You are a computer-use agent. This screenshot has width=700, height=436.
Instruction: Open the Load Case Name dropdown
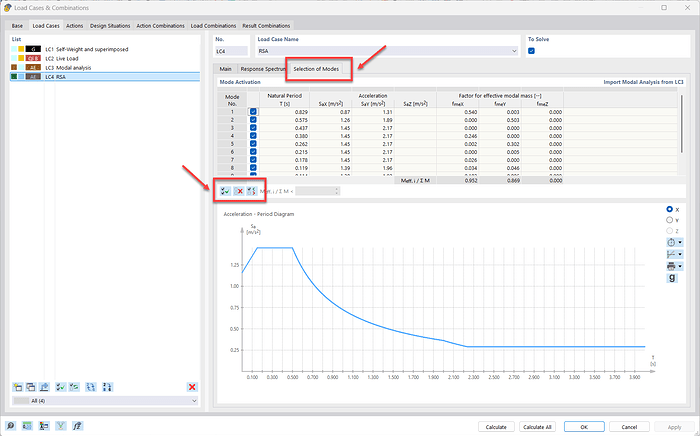click(515, 51)
